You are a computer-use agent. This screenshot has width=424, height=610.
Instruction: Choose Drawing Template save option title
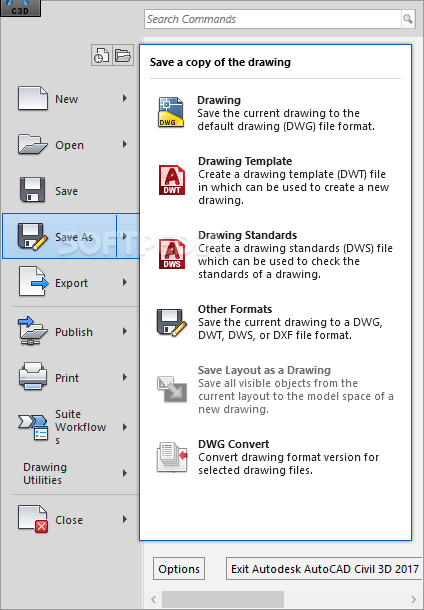coord(245,161)
